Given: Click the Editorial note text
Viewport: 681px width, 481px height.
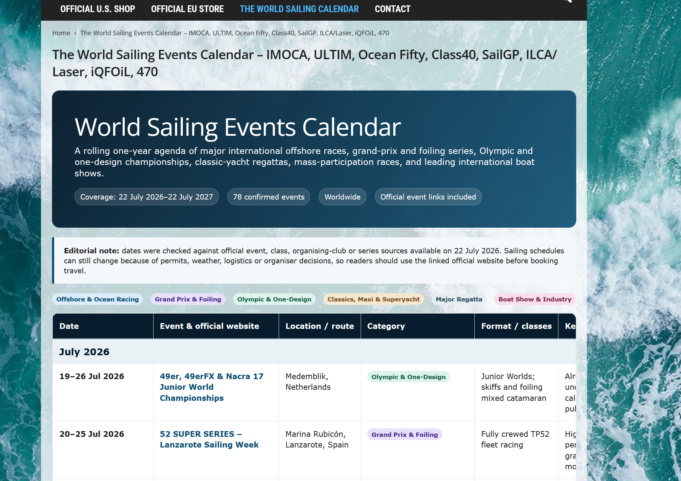Looking at the screenshot, I should [x=314, y=260].
